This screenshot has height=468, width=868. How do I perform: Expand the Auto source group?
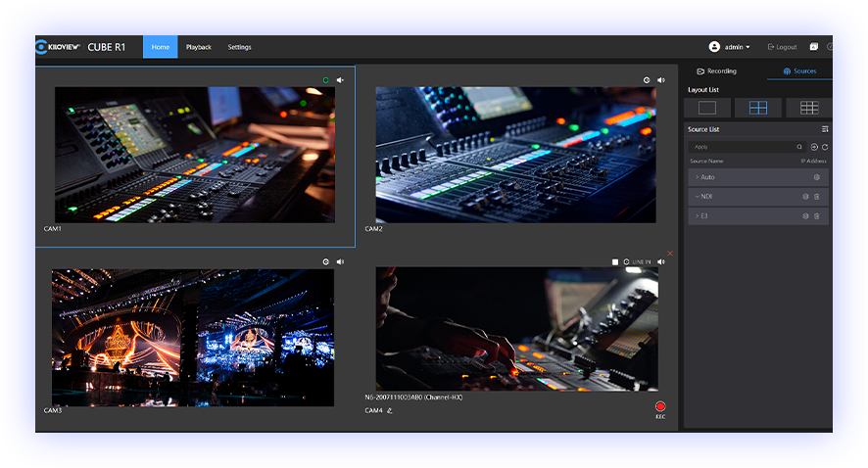tap(697, 177)
